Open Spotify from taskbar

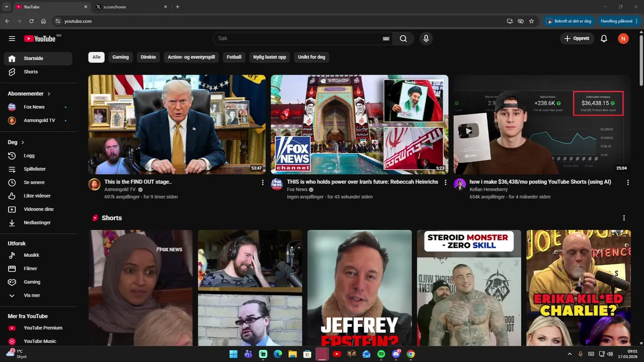381,354
